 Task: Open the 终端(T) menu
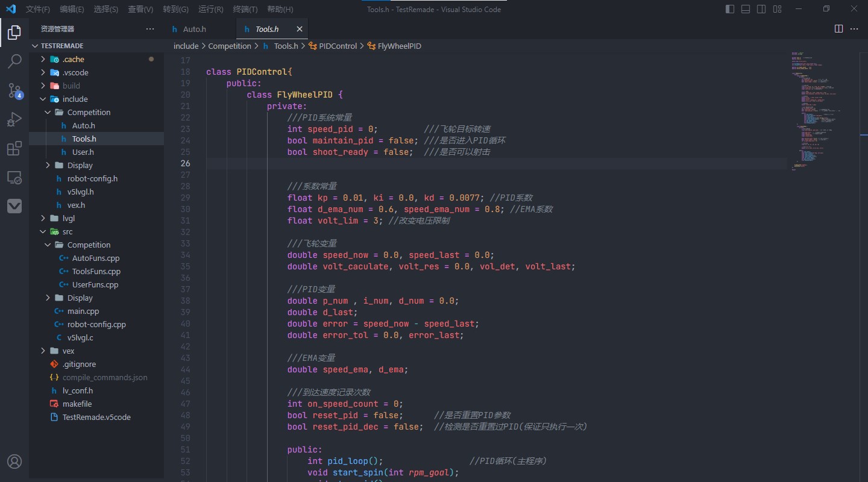point(245,9)
